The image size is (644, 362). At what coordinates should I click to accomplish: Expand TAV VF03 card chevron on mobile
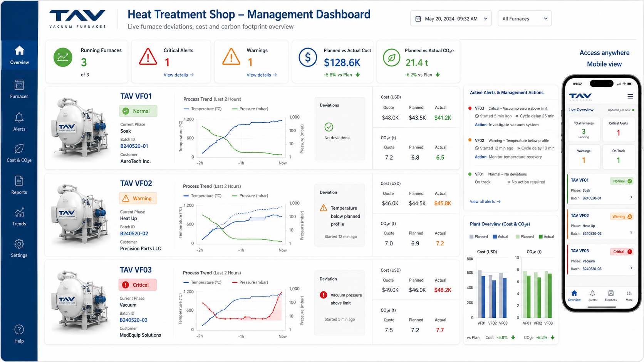[x=631, y=268]
